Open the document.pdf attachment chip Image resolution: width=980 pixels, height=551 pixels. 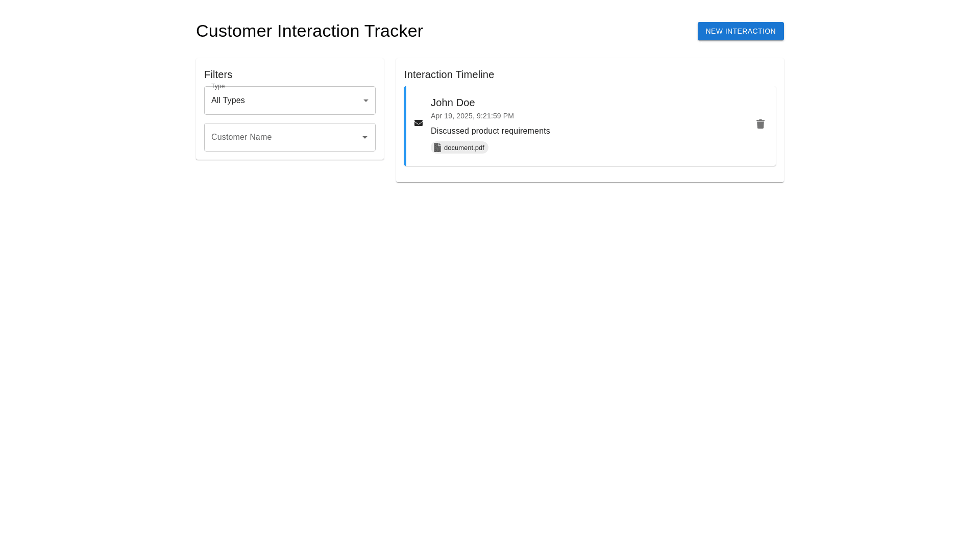point(463,148)
